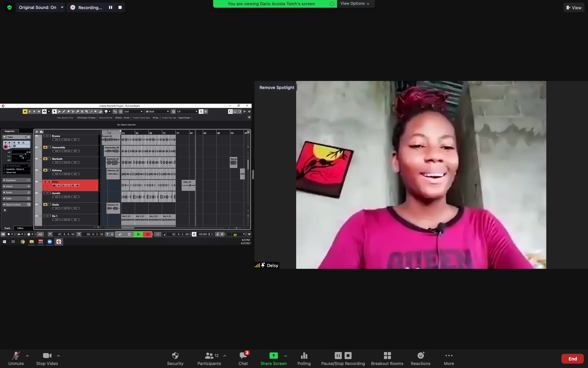Pause the recording in the top bar
Image resolution: width=588 pixels, height=368 pixels.
tap(111, 7)
